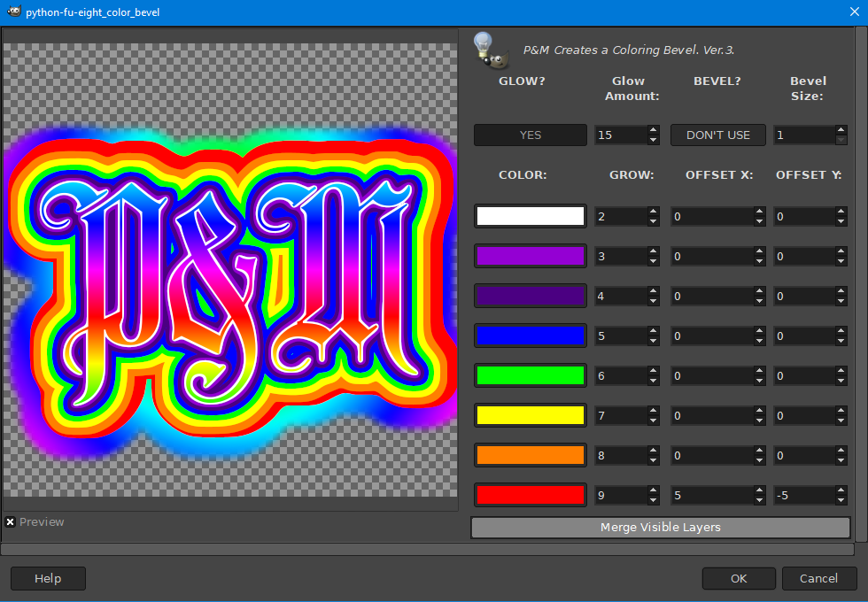Click the OK button
This screenshot has height=602, width=868.
739,579
